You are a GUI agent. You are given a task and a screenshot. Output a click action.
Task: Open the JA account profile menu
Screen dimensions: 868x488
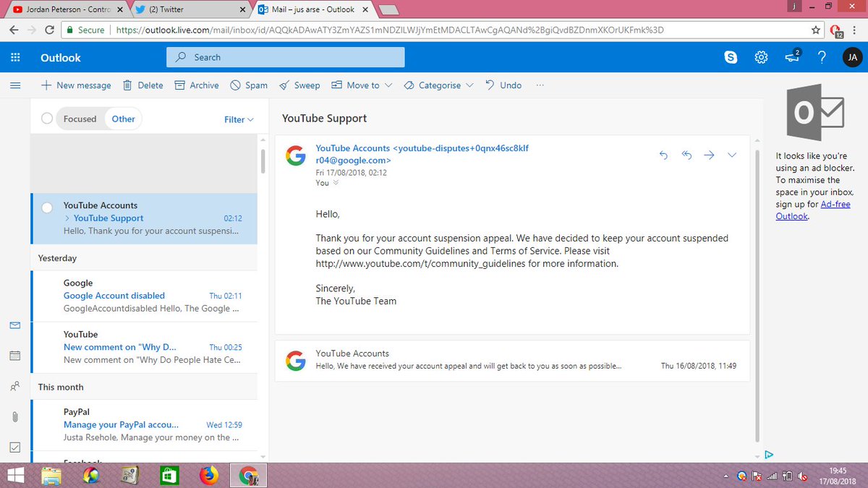tap(852, 58)
